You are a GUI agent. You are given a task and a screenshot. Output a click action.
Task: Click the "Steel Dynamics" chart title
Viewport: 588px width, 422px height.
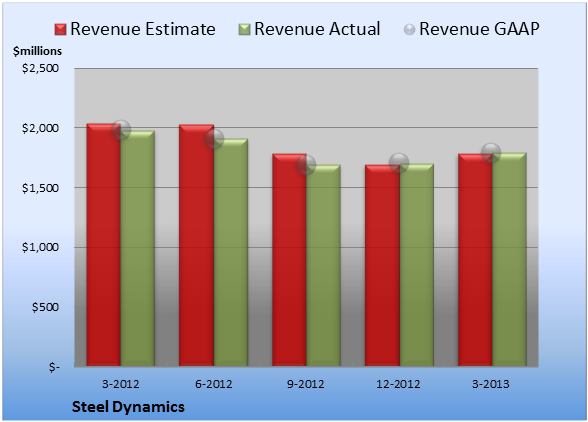click(x=128, y=407)
